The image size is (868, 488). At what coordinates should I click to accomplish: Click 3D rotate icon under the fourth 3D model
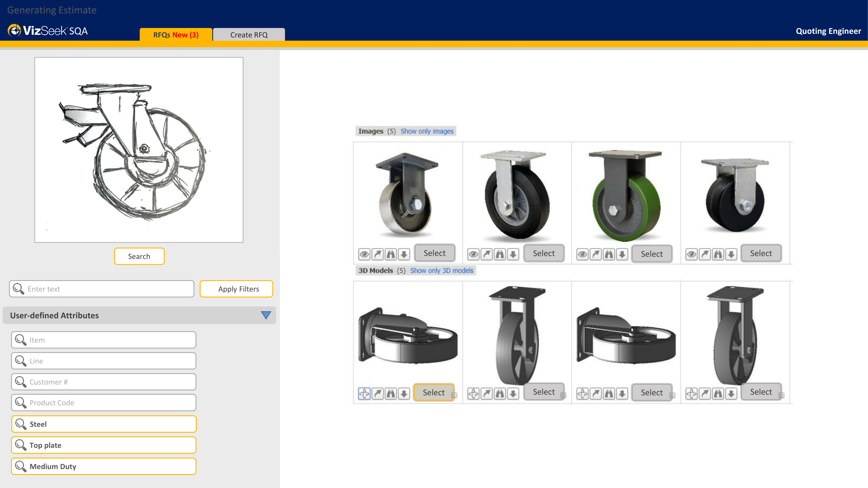click(692, 393)
